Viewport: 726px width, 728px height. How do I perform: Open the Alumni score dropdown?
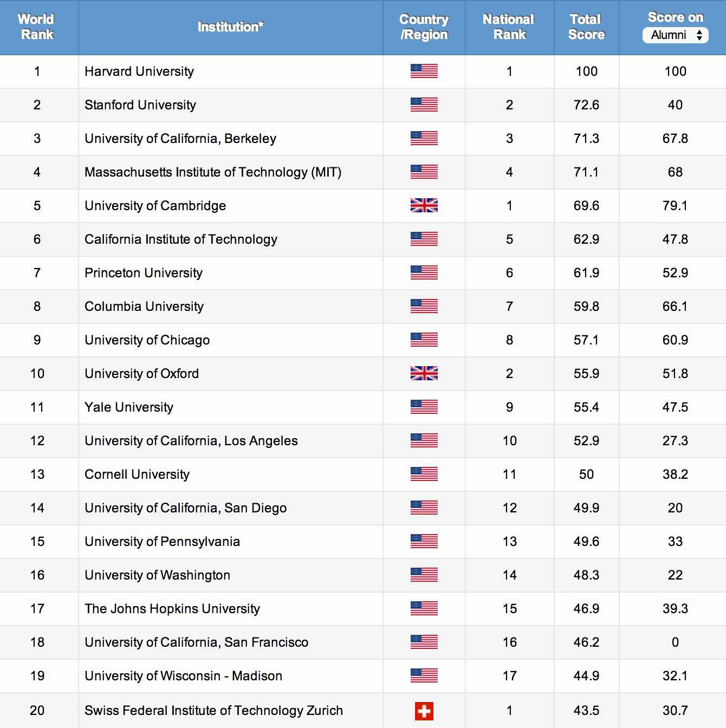click(x=675, y=35)
